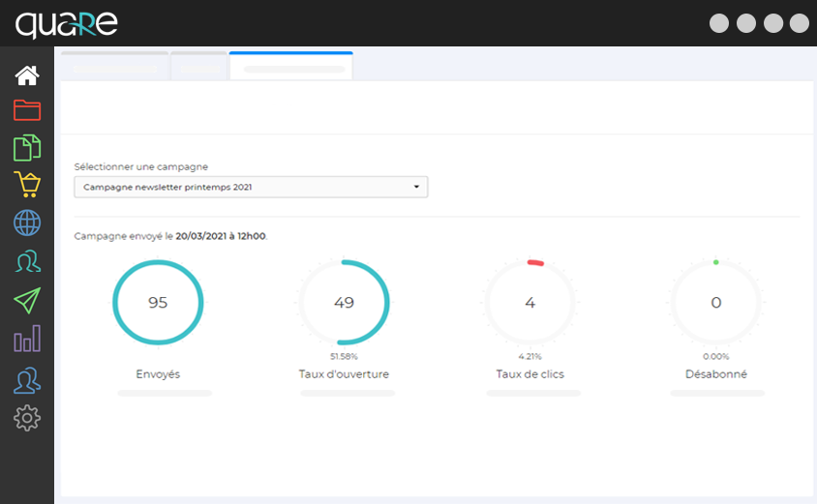The height and width of the screenshot is (504, 817).
Task: Open the yellow shopping cart icon
Action: [x=27, y=185]
